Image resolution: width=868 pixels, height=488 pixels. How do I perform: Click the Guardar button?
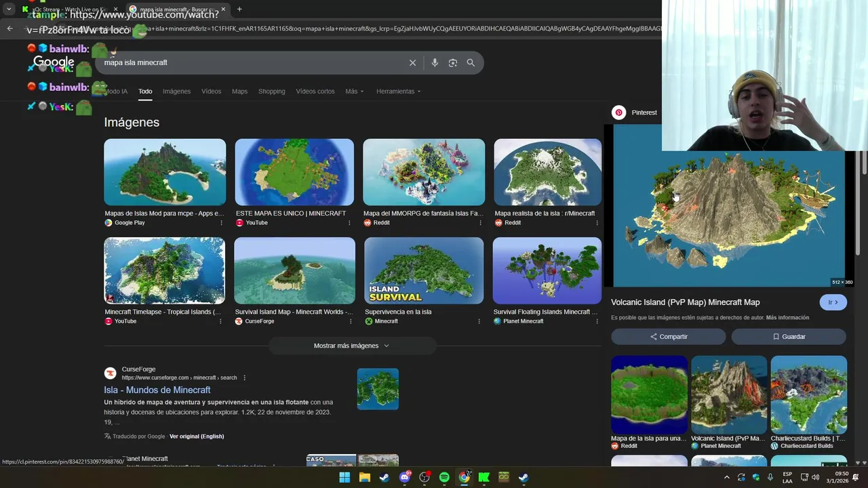pyautogui.click(x=789, y=337)
